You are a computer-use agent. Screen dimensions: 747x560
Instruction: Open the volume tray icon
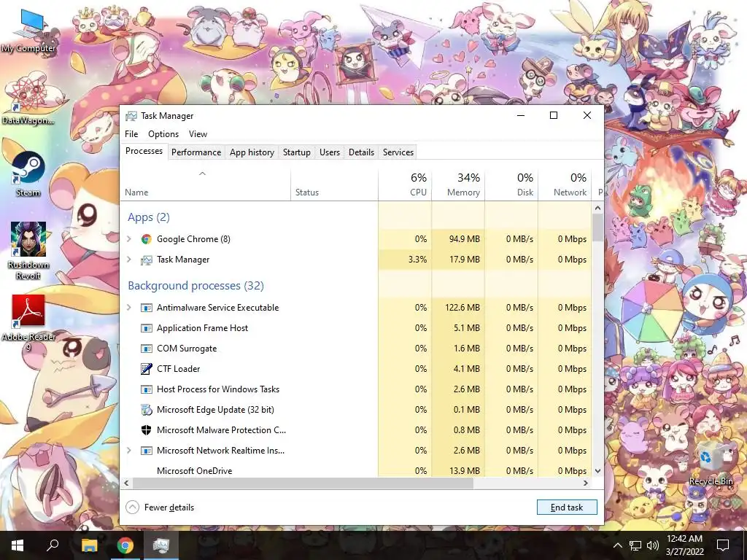tap(653, 545)
